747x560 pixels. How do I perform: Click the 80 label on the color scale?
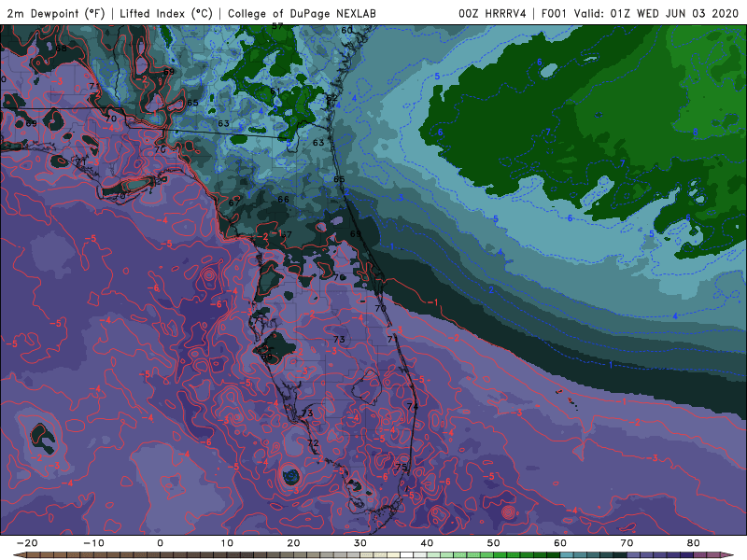pyautogui.click(x=694, y=543)
